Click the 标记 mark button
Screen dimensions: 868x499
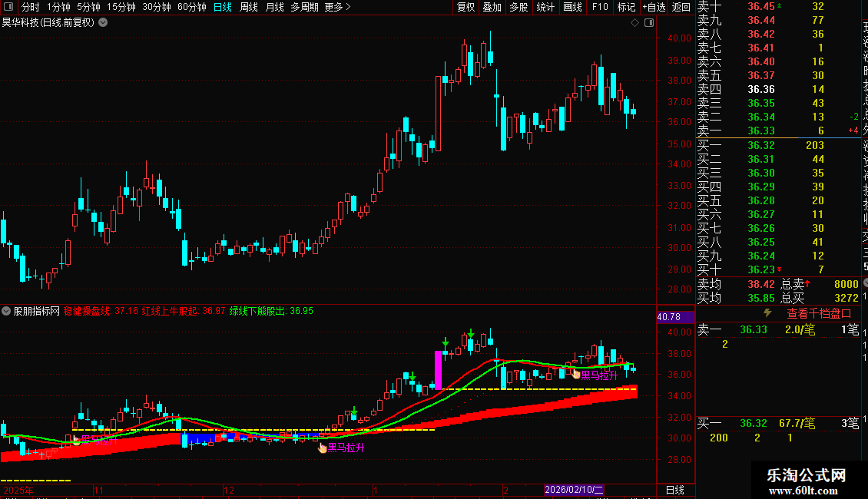pos(626,7)
